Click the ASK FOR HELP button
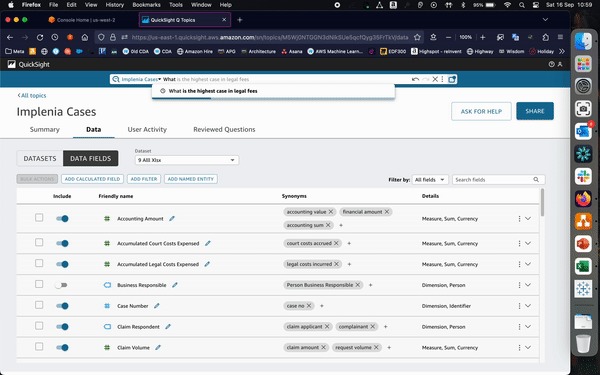 pyautogui.click(x=481, y=111)
